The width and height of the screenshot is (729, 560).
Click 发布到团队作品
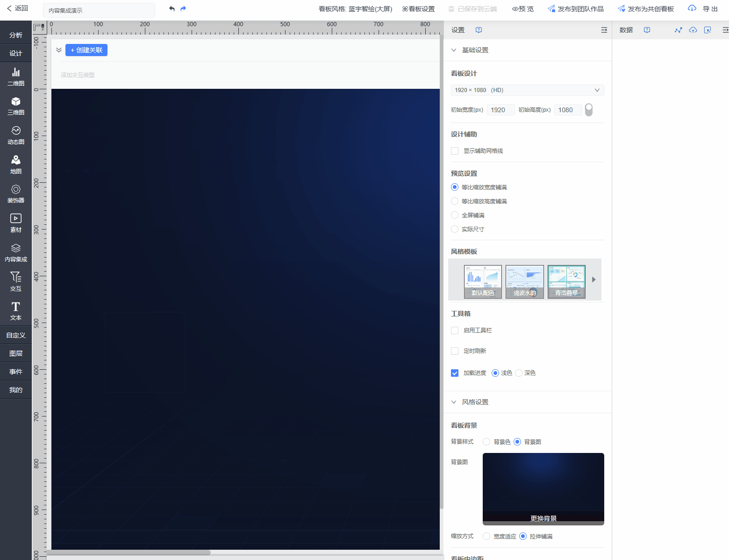(x=576, y=9)
